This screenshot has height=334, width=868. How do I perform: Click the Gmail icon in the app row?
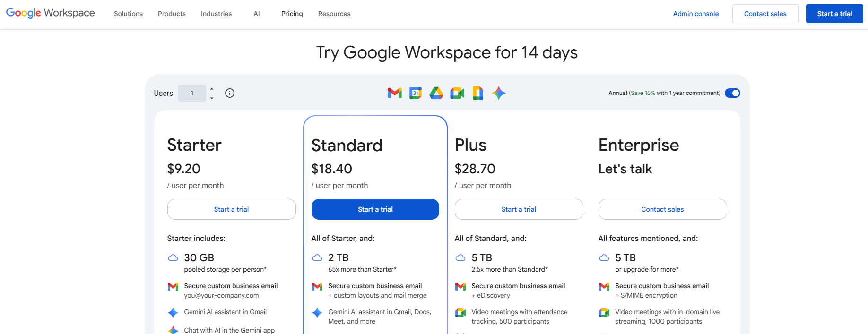(395, 93)
